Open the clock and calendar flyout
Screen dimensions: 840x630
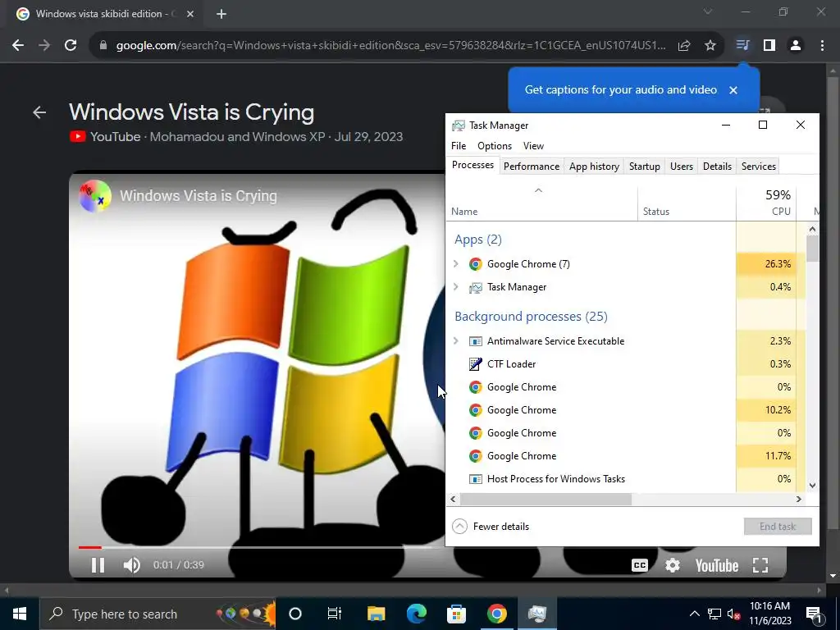769,614
